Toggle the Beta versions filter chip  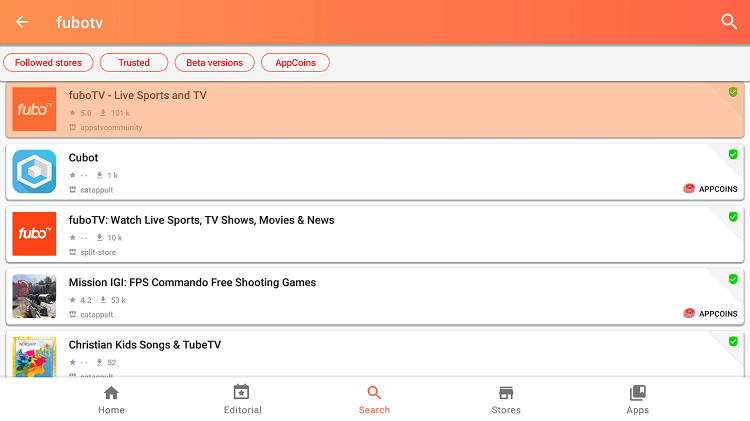pos(215,63)
